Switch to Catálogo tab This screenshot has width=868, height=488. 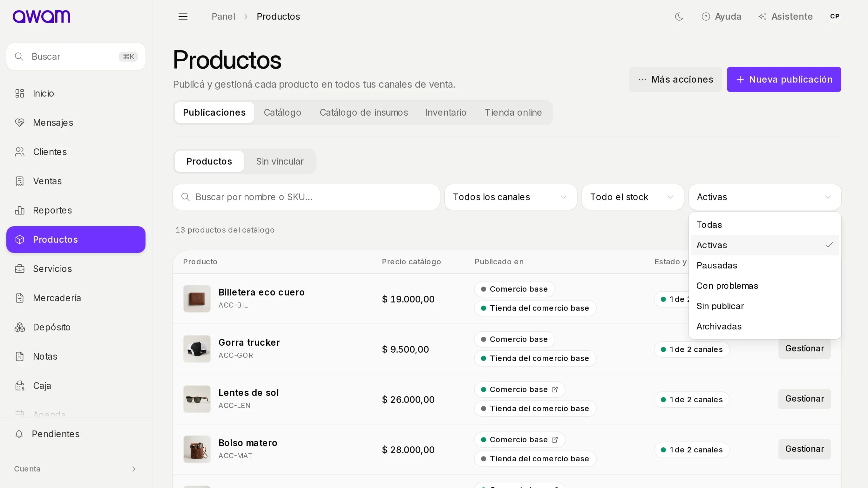(x=282, y=112)
